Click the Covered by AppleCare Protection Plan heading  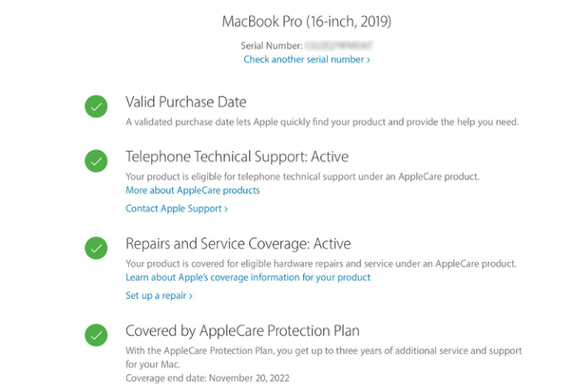[x=242, y=331]
